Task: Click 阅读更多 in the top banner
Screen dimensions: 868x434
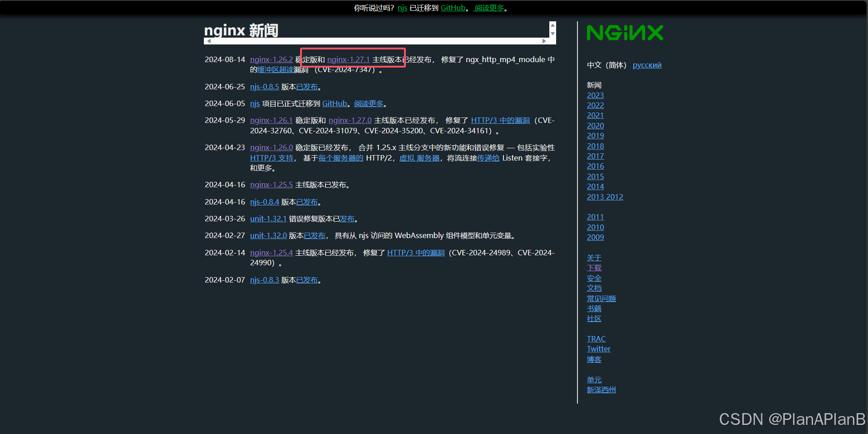Action: pos(489,8)
